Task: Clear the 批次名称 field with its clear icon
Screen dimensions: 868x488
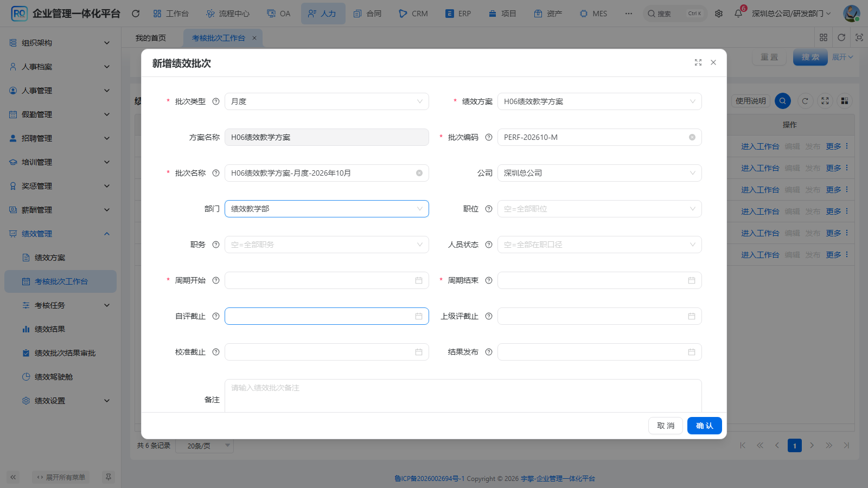Action: tap(419, 173)
